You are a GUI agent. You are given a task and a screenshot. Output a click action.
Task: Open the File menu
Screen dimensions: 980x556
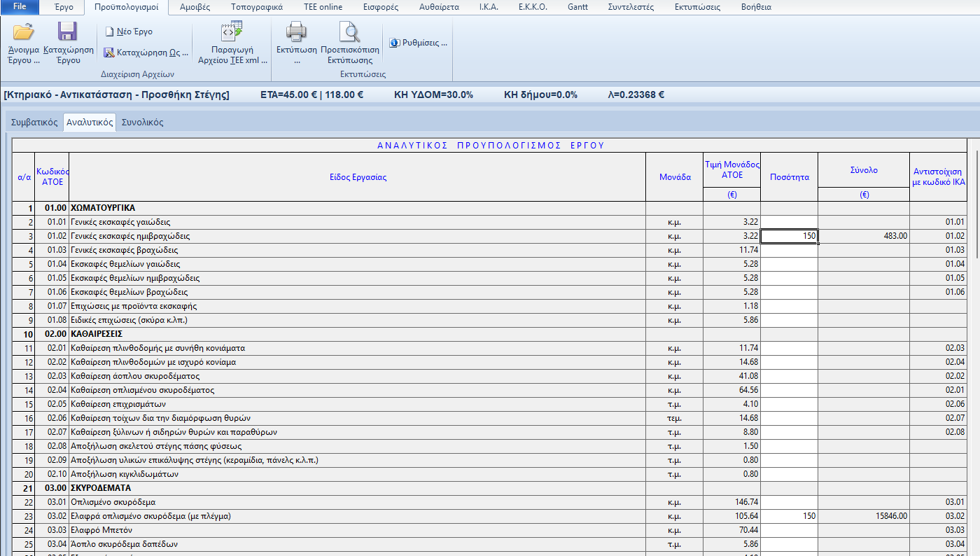click(20, 7)
